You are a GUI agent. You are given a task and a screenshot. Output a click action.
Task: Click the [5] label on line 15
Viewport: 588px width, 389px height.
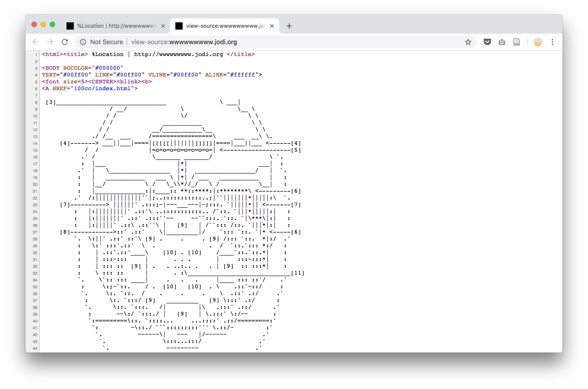296,150
